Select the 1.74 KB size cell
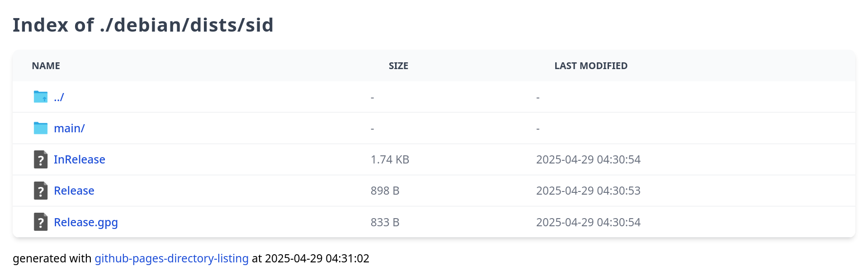Image resolution: width=868 pixels, height=280 pixels. click(x=390, y=159)
